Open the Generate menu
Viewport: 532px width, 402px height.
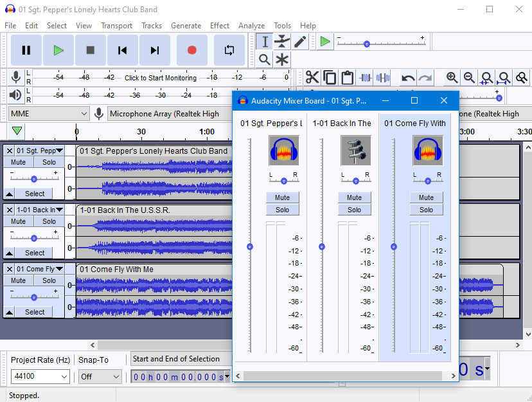[x=186, y=26]
